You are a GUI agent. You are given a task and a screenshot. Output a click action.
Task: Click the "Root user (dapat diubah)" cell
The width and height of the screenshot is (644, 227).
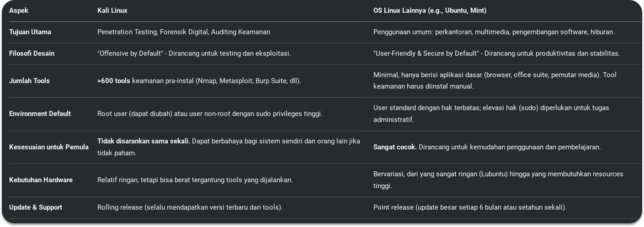[x=210, y=114]
